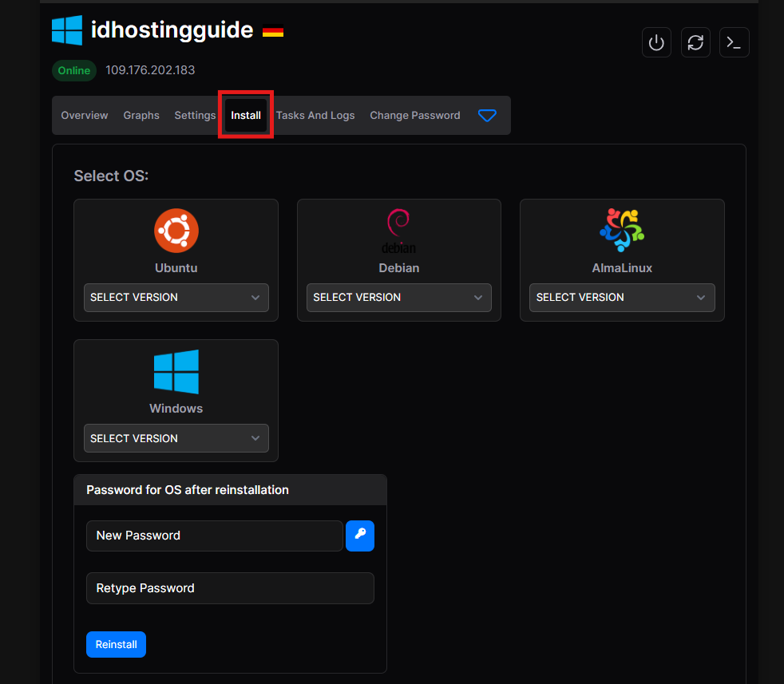Viewport: 784px width, 684px height.
Task: Switch to the Graphs tab
Action: click(141, 116)
